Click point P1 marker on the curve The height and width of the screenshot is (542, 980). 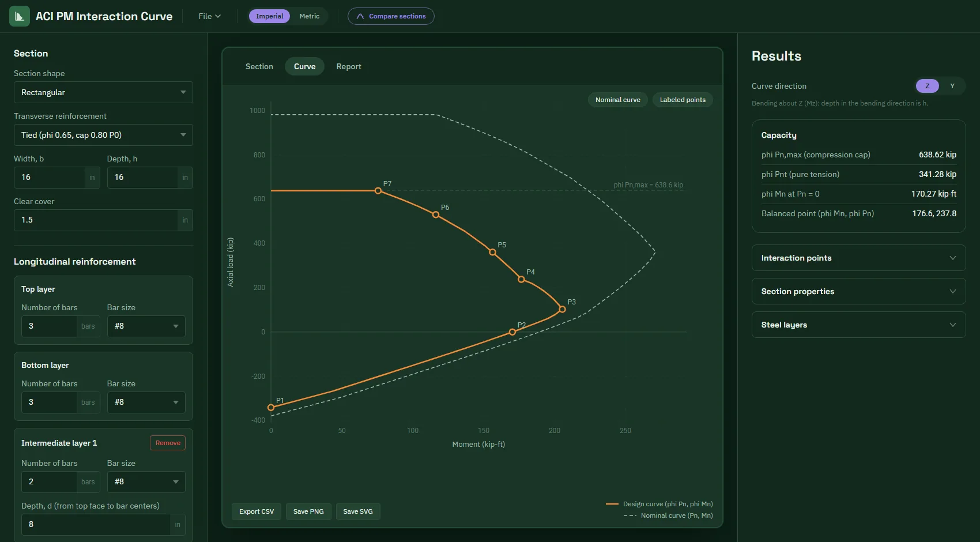[271, 408]
